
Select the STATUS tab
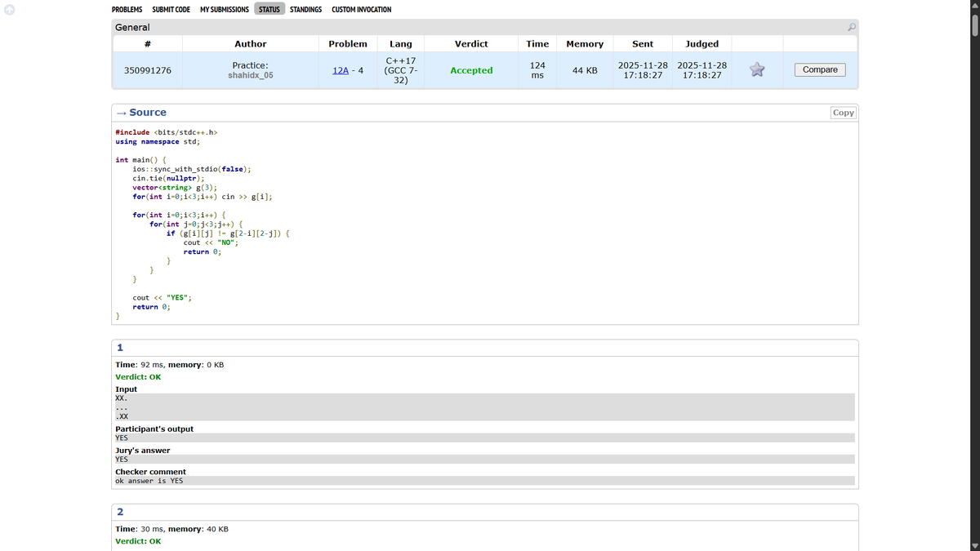click(x=269, y=9)
